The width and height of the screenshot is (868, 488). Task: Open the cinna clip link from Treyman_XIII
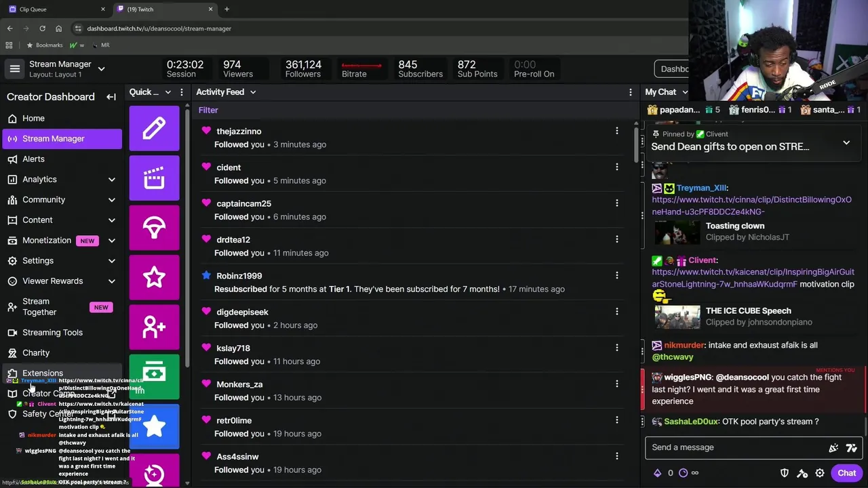[751, 206]
